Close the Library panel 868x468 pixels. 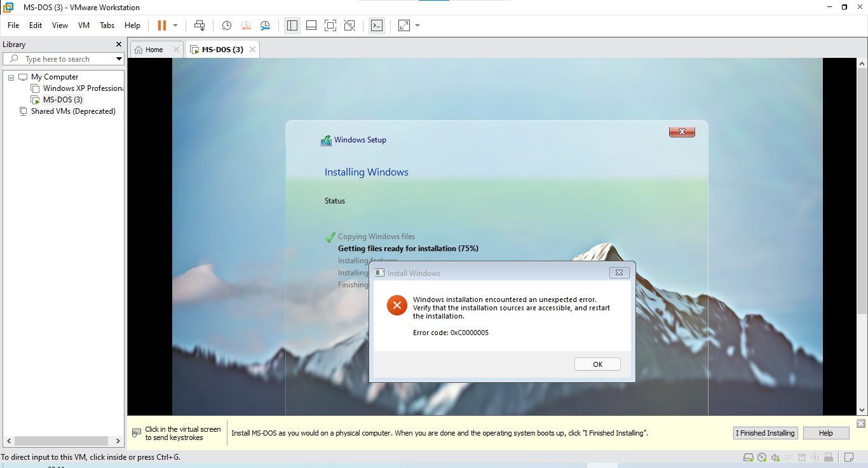point(118,45)
